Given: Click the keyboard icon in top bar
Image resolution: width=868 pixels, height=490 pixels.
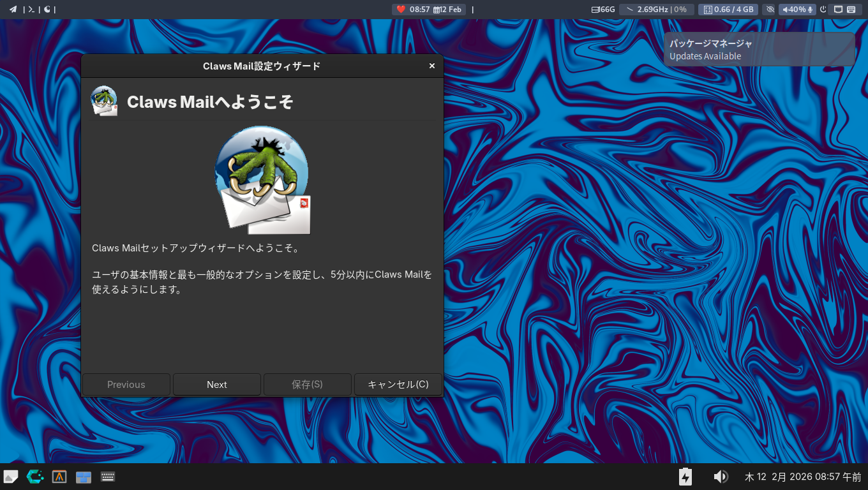Looking at the screenshot, I should [x=851, y=10].
